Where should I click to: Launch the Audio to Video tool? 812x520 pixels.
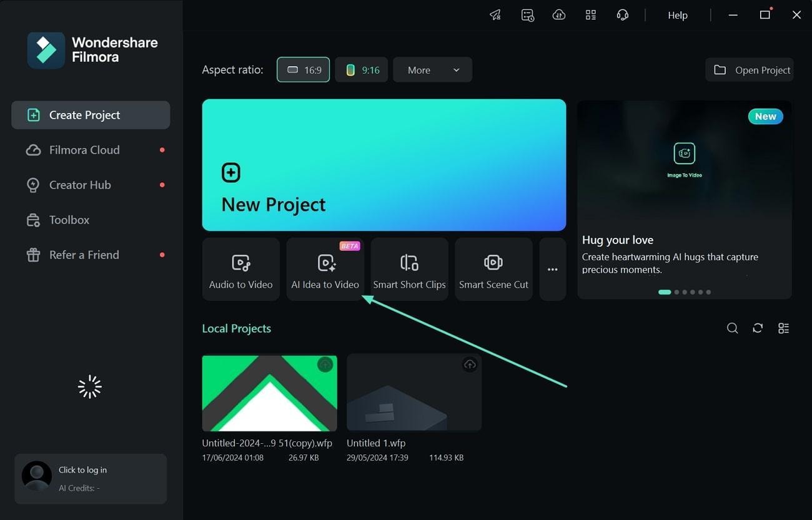[241, 269]
